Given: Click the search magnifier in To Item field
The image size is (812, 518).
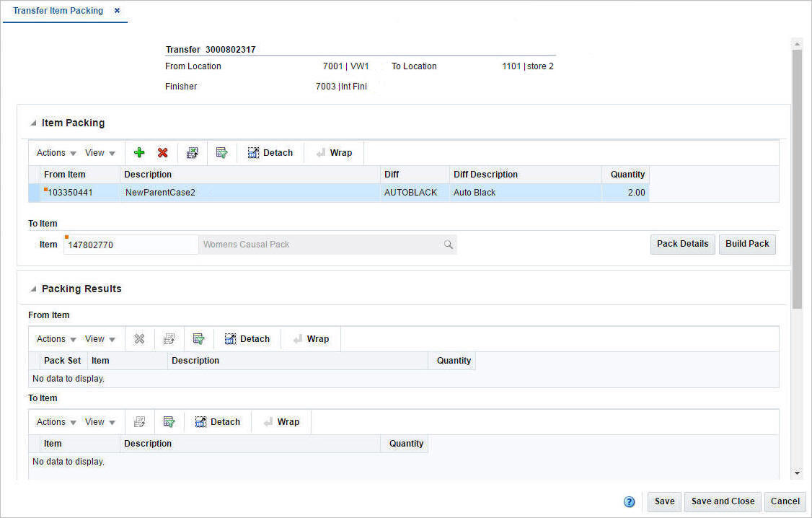Looking at the screenshot, I should click(x=449, y=245).
